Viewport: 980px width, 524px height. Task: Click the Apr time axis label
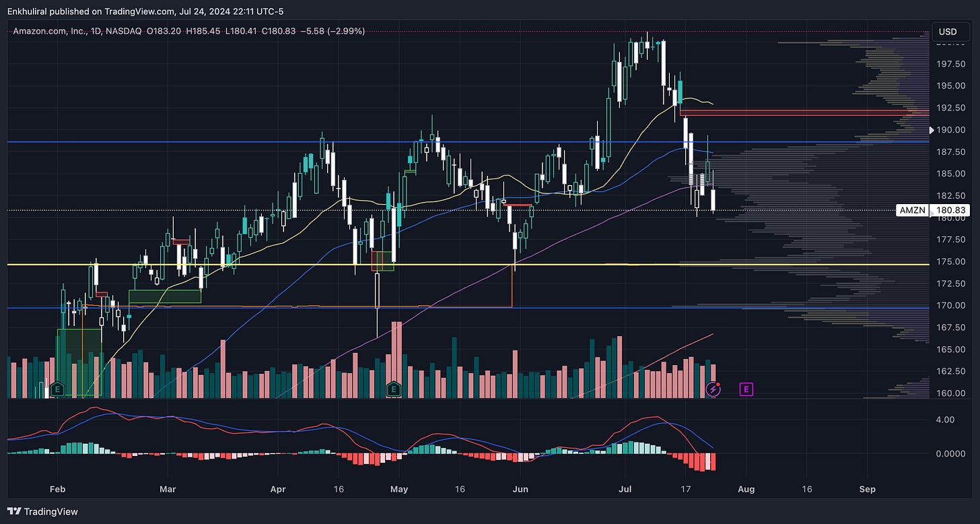pyautogui.click(x=277, y=490)
